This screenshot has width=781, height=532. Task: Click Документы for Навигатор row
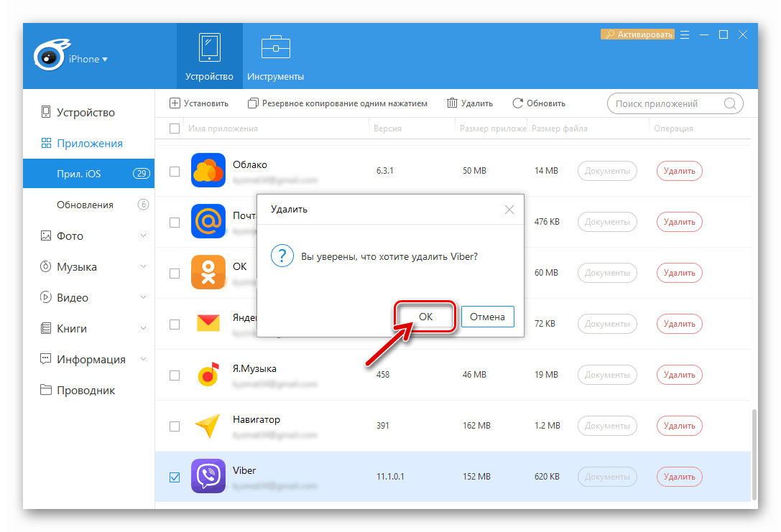(607, 426)
